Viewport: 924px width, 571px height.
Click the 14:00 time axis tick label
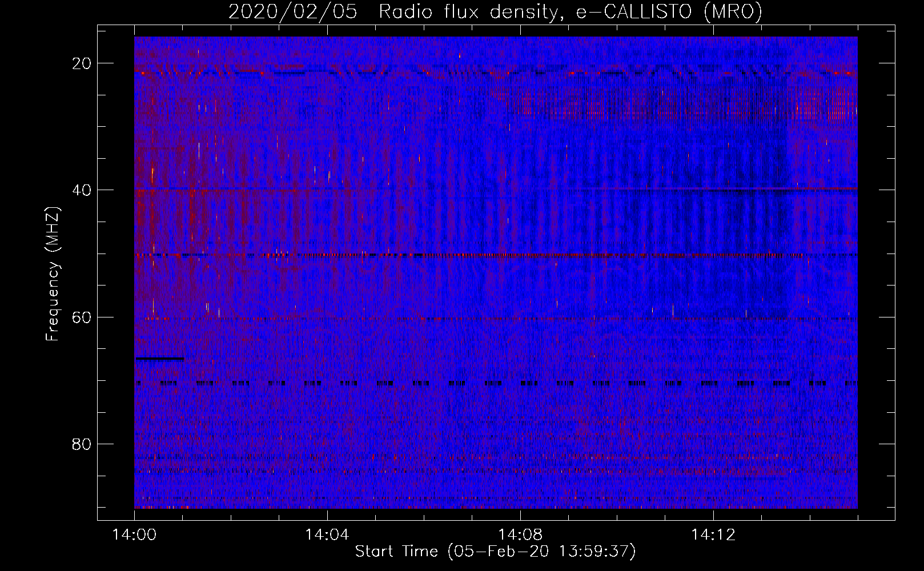point(135,535)
